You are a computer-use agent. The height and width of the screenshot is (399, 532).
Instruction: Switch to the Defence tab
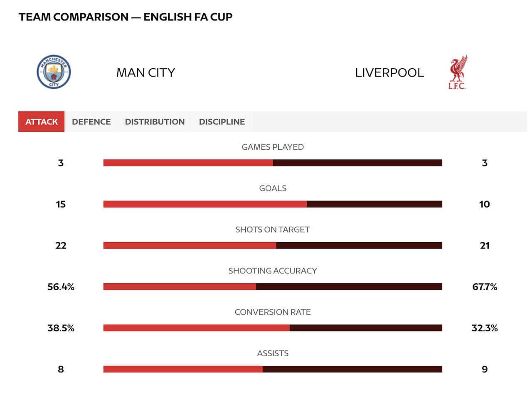point(91,121)
